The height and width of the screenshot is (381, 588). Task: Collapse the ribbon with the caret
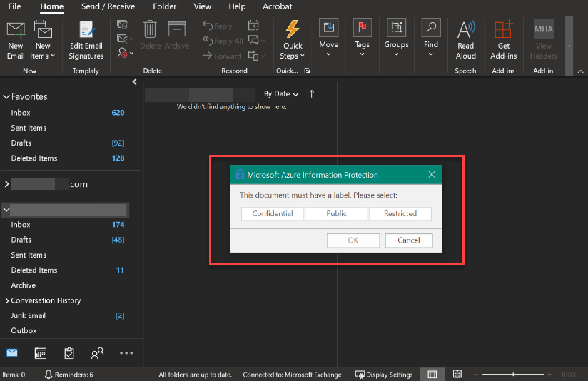[580, 71]
